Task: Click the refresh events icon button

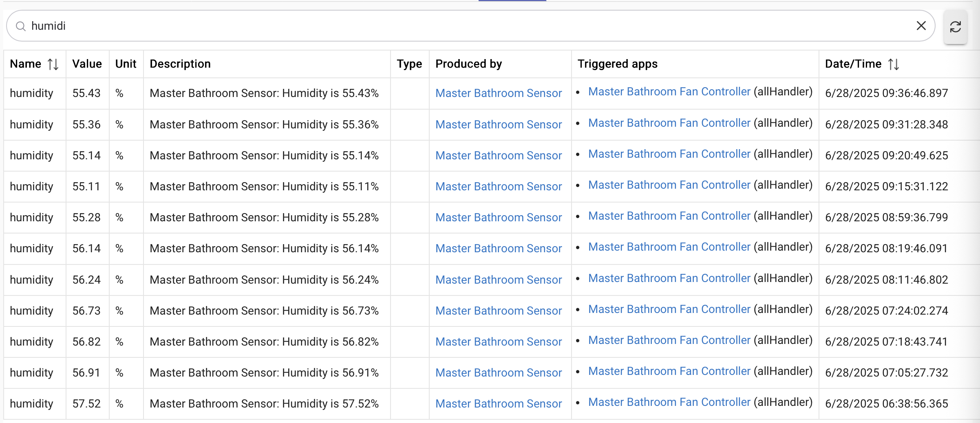Action: pyautogui.click(x=955, y=27)
